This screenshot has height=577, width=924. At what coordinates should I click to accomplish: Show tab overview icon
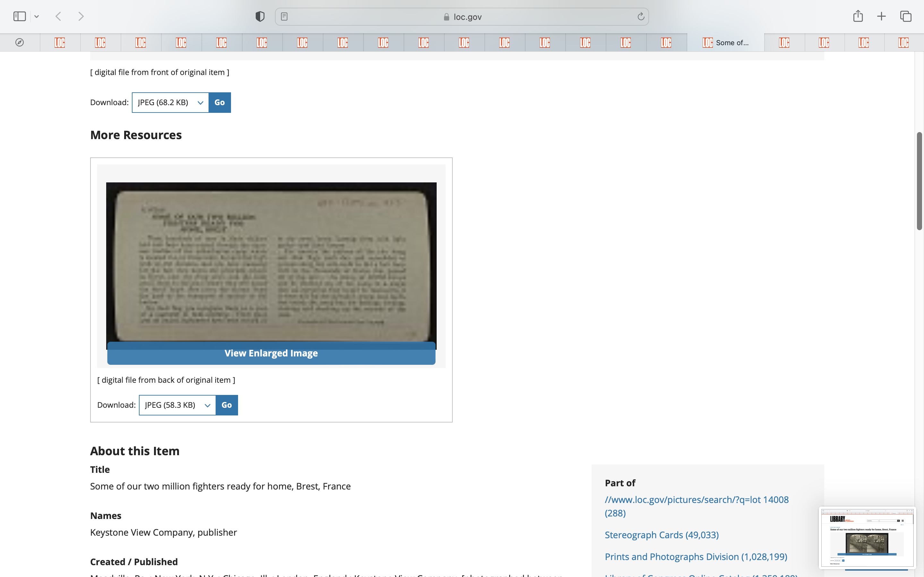(906, 16)
